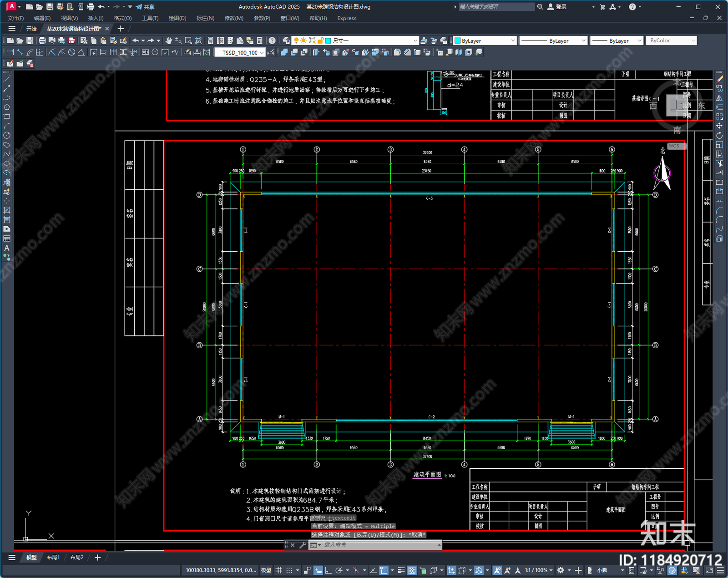Select the Table tool in left toolbar
This screenshot has width=728, height=578.
point(7,238)
